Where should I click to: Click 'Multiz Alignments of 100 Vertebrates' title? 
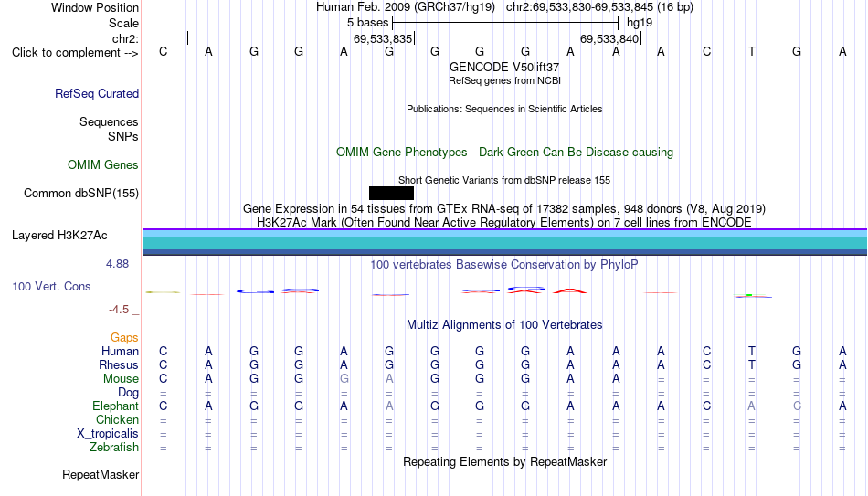click(504, 325)
